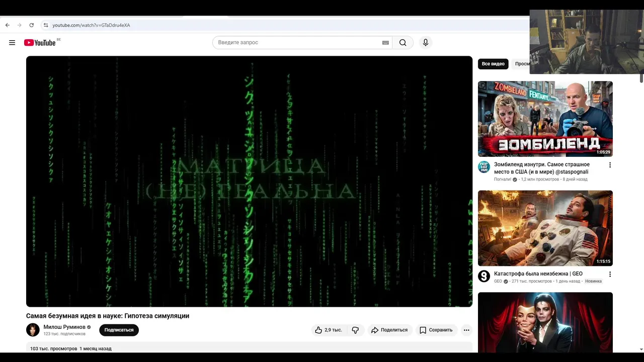Share the video via Поделиться

click(x=389, y=330)
